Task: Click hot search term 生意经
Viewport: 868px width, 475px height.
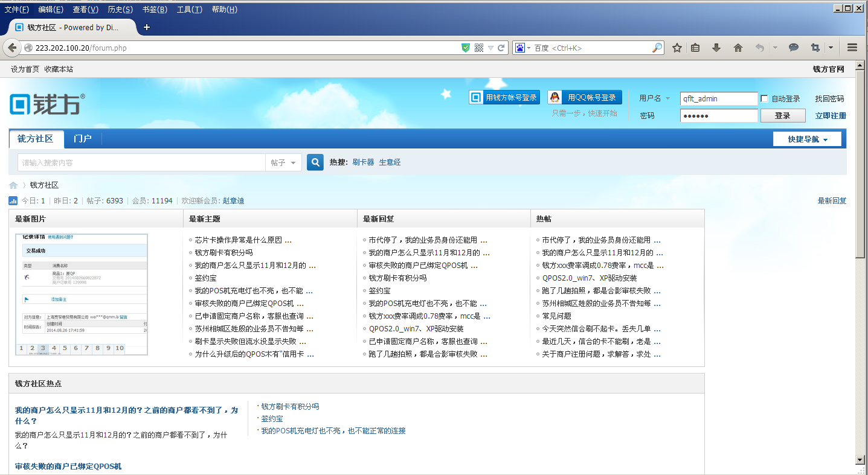Action: click(390, 162)
